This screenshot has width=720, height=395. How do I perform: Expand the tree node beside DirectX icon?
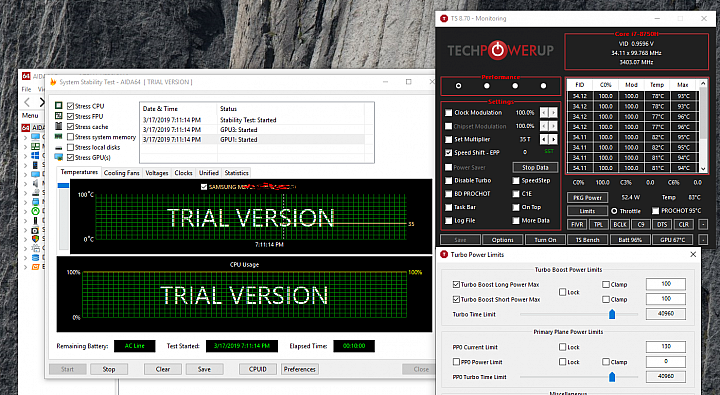point(25,211)
